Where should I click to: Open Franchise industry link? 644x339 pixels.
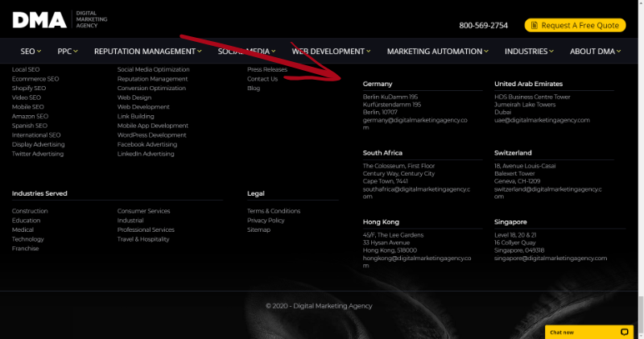[26, 249]
